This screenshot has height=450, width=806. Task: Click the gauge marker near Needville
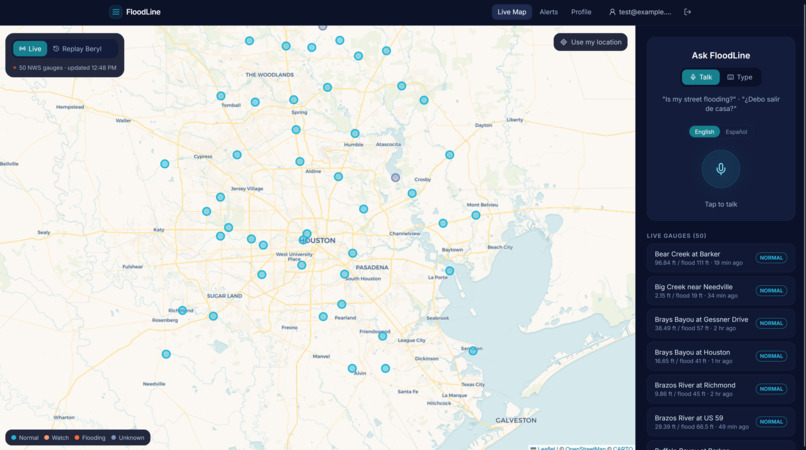coord(166,354)
